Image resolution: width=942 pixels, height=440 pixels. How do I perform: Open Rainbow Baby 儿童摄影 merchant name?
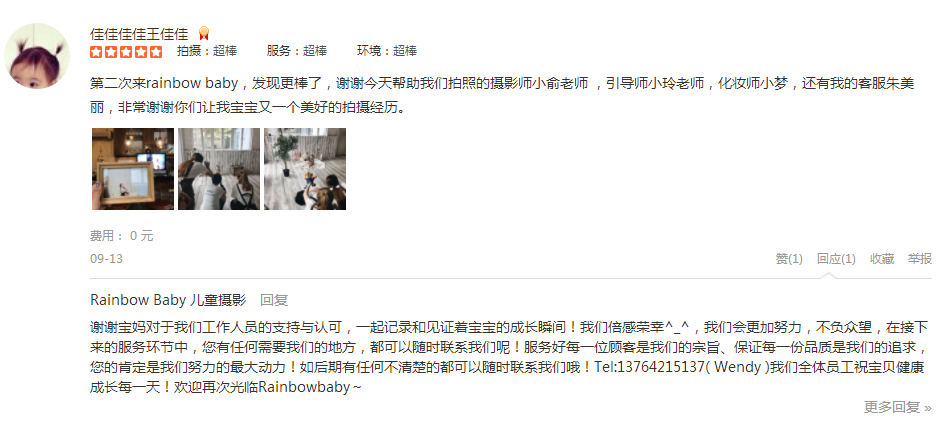tap(168, 300)
